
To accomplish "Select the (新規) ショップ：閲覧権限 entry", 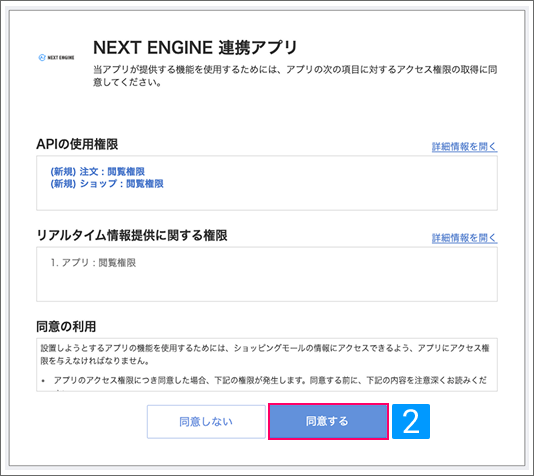I will click(107, 184).
